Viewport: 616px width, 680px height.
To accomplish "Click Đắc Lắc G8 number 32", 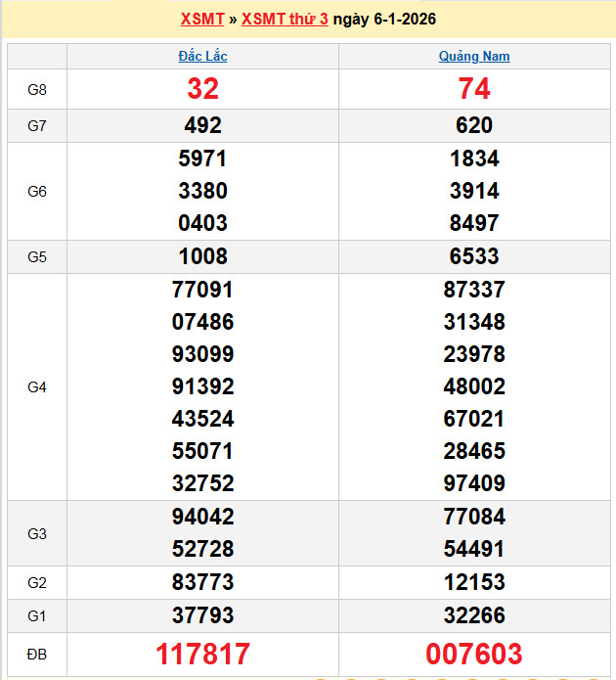I will 203,90.
